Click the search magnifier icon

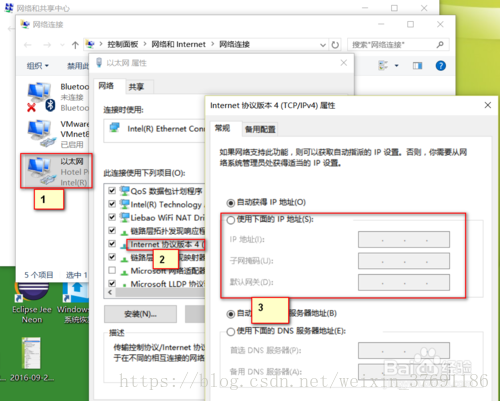(440, 44)
